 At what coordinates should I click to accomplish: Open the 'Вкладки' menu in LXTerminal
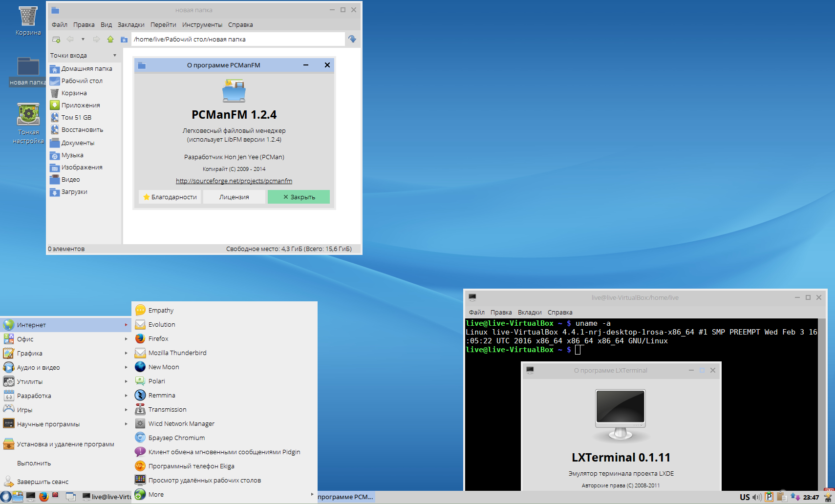point(530,313)
